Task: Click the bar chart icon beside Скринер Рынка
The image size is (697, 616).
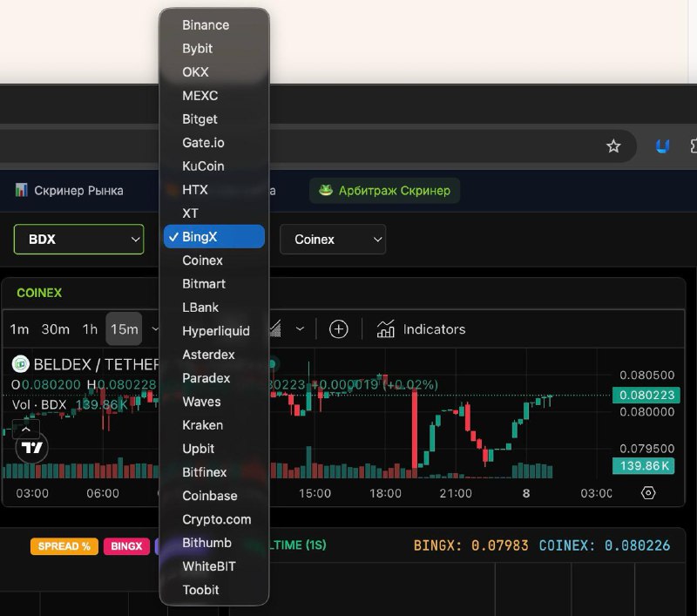Action: click(x=21, y=190)
